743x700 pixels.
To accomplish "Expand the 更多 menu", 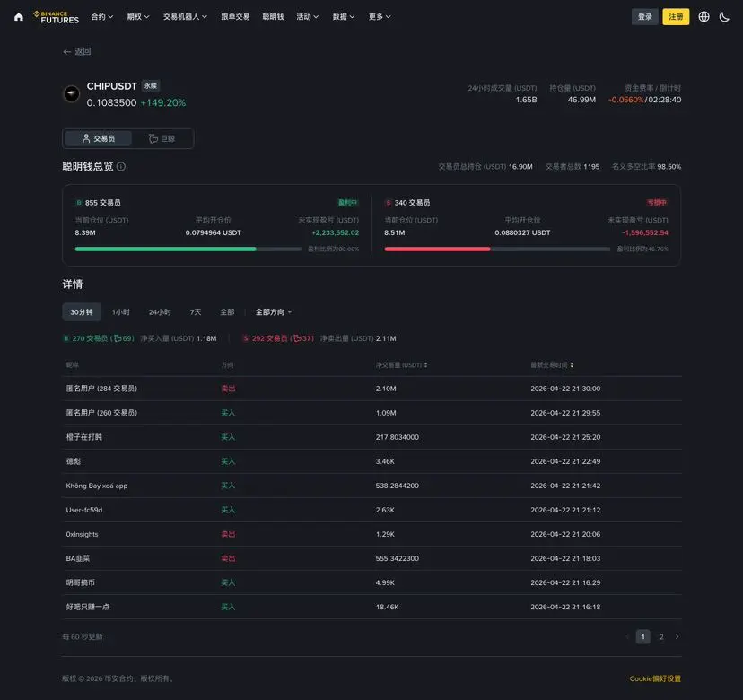I will pos(380,16).
